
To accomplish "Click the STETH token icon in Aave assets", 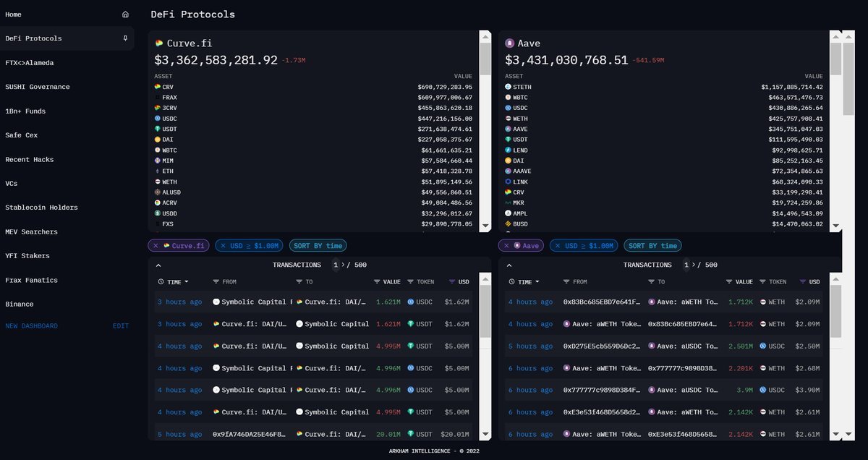I will (x=508, y=87).
